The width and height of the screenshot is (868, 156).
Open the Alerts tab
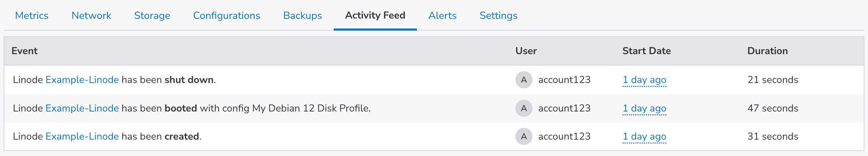[443, 16]
